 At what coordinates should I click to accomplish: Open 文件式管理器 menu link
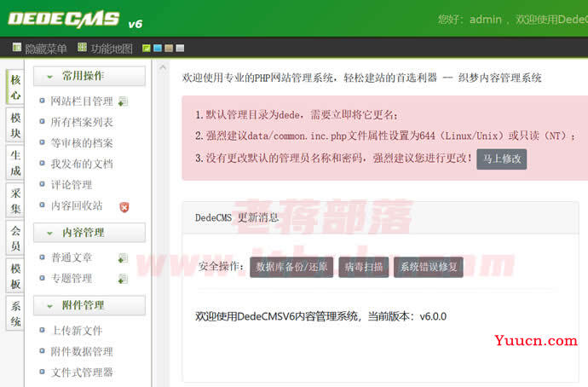click(x=82, y=373)
